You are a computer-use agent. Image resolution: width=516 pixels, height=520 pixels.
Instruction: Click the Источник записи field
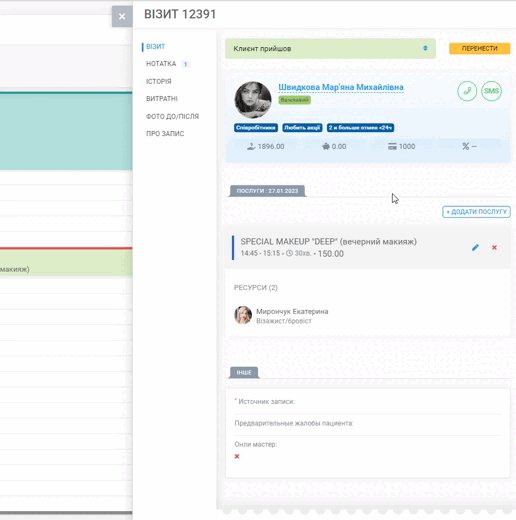point(368,402)
